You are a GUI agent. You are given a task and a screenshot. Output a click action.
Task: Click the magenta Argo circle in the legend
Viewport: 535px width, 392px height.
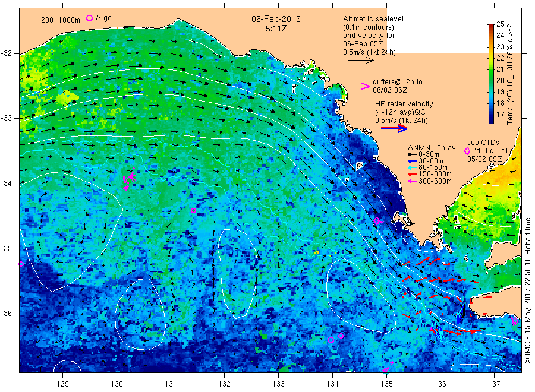[x=89, y=18]
